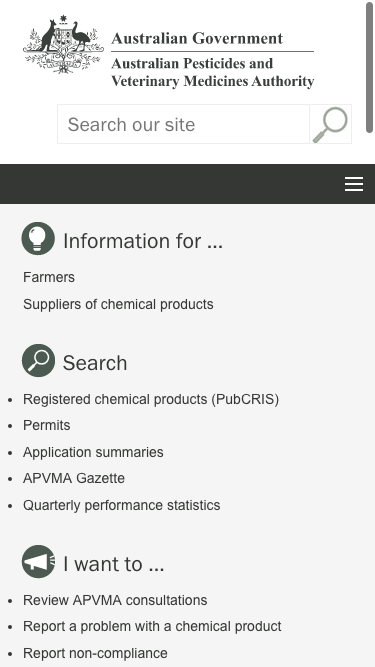Image resolution: width=375 pixels, height=667 pixels.
Task: Click the page vertical scrollbar thumb
Action: (x=369, y=68)
